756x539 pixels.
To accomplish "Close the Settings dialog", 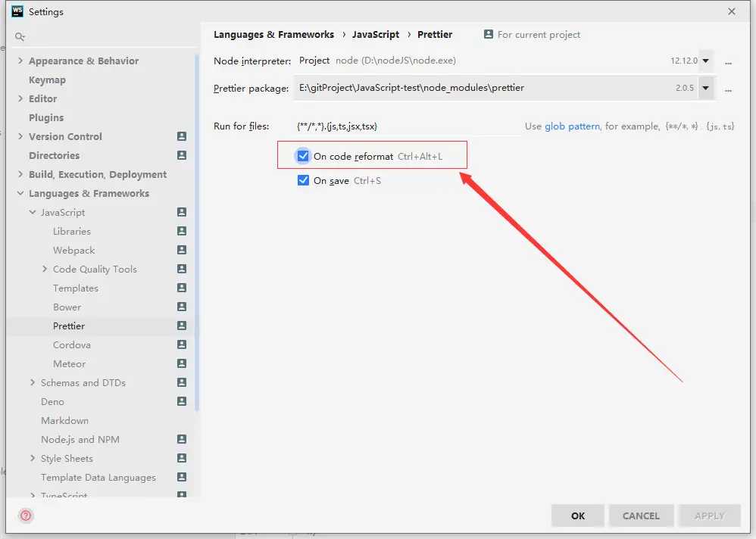I will (x=732, y=11).
